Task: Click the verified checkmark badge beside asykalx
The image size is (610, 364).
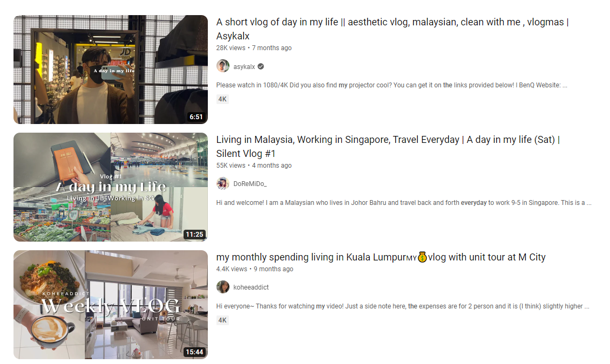Action: [x=261, y=66]
